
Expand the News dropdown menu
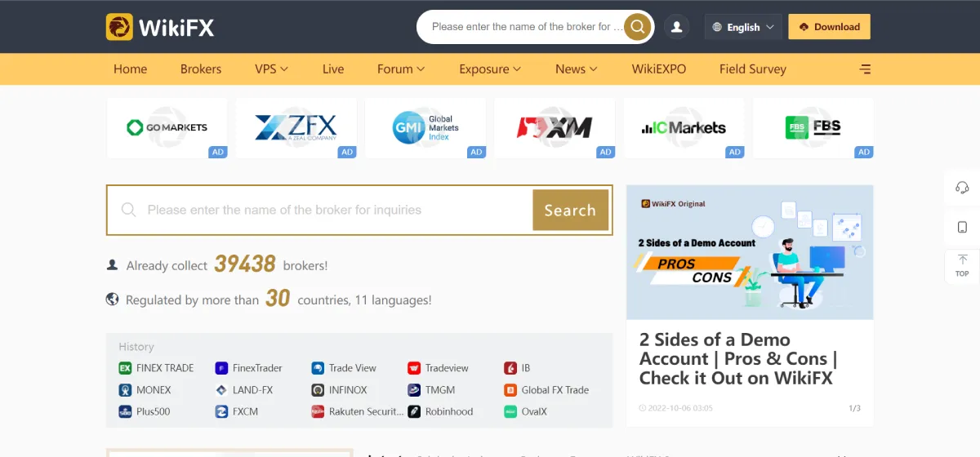pyautogui.click(x=577, y=69)
